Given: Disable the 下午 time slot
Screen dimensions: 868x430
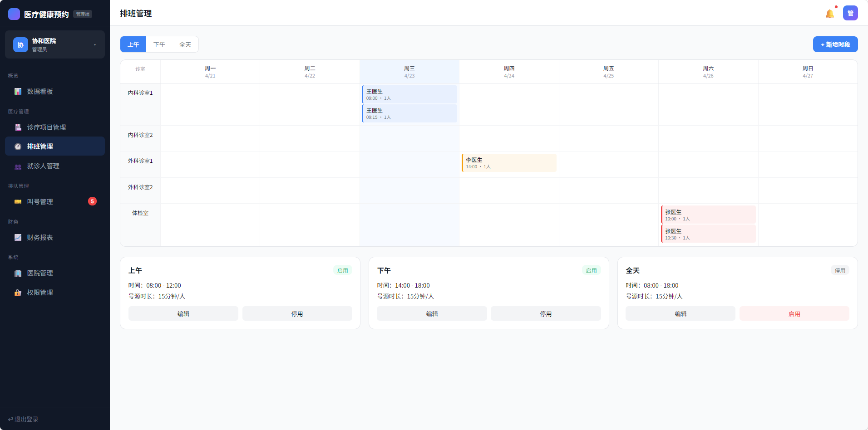Looking at the screenshot, I should 545,314.
